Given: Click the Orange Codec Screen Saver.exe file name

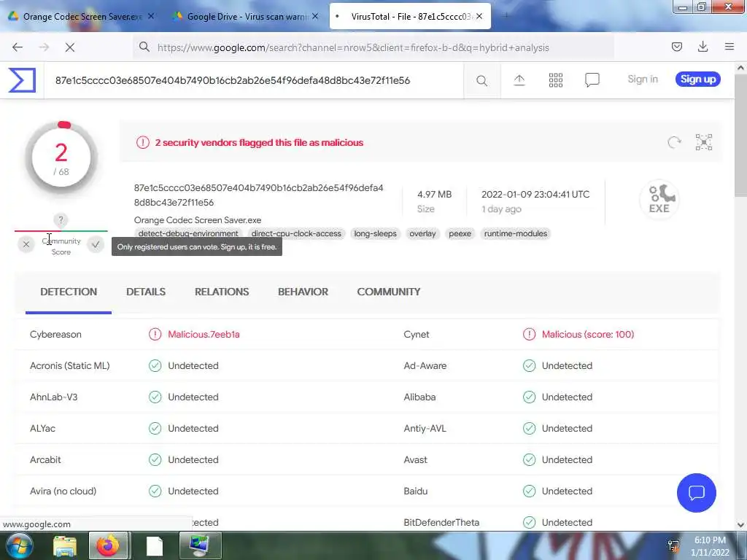Looking at the screenshot, I should pos(198,220).
